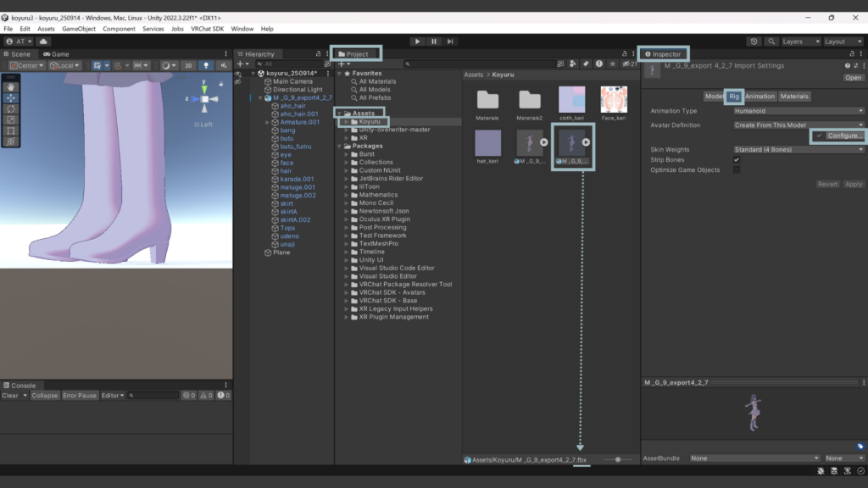Enable Optimize Game Objects checkbox
Screen dimensions: 868x488
[x=736, y=170]
